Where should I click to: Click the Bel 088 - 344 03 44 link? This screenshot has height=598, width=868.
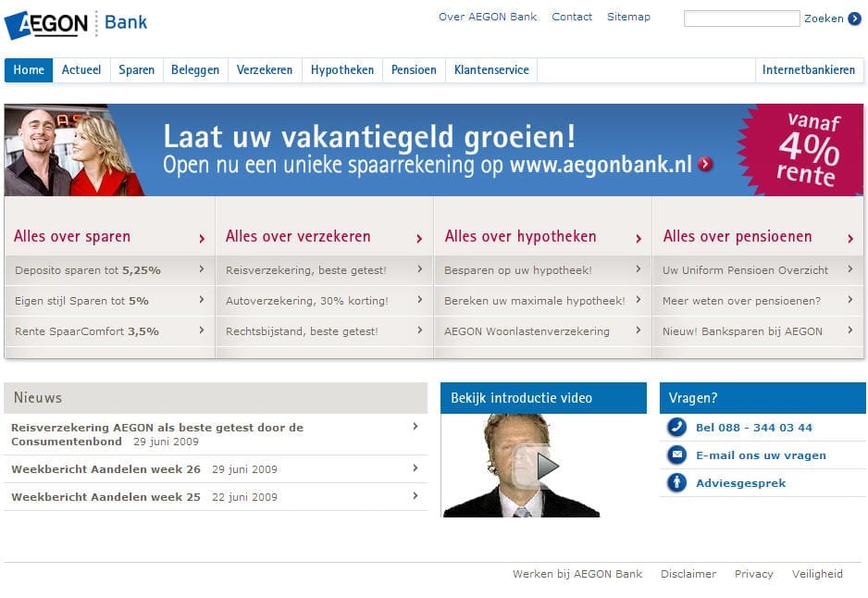(754, 428)
